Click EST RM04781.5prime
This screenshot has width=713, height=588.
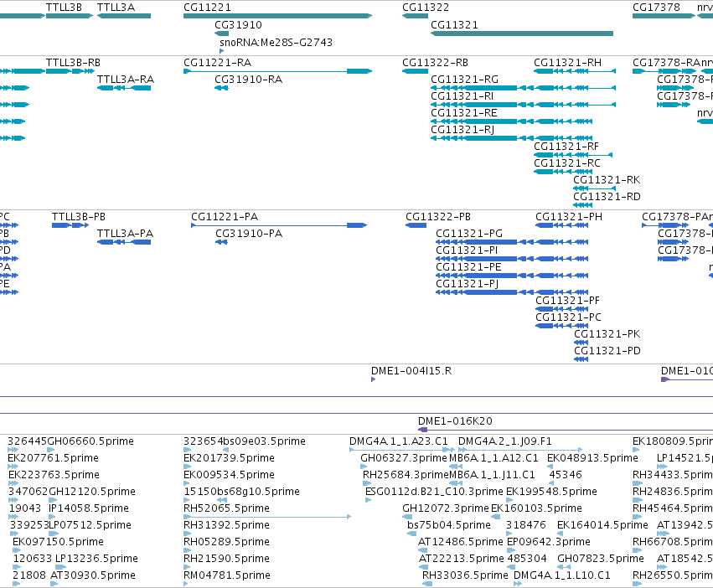tap(227, 575)
